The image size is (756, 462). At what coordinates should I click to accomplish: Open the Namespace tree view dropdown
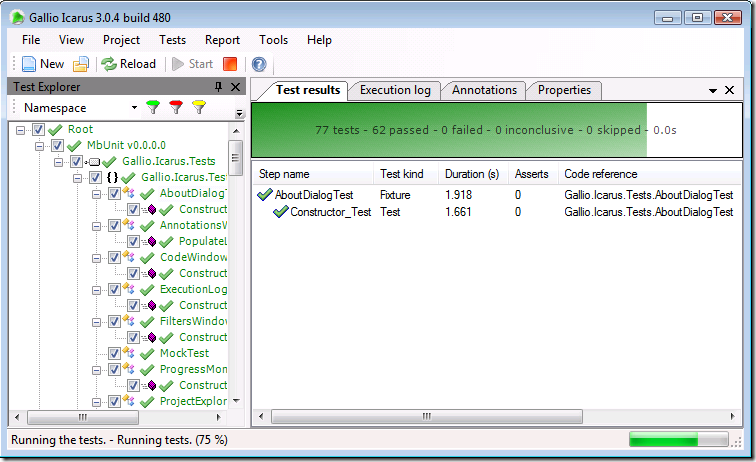click(134, 107)
